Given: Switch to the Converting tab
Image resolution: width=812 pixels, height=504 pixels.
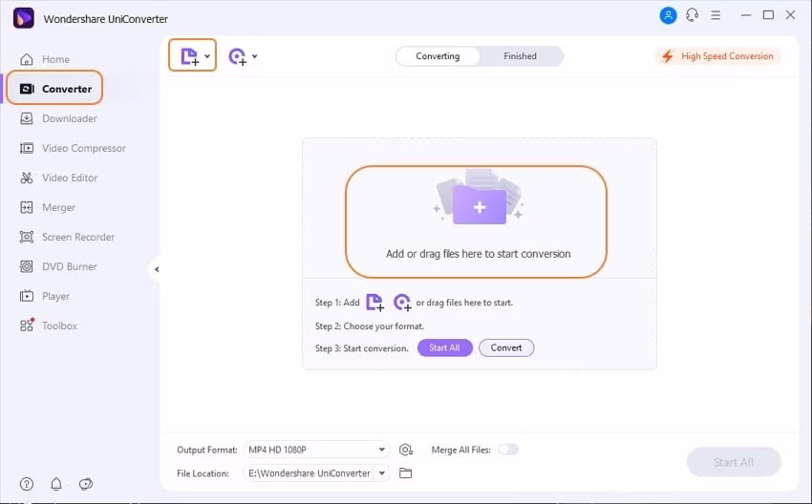Looking at the screenshot, I should tap(438, 56).
